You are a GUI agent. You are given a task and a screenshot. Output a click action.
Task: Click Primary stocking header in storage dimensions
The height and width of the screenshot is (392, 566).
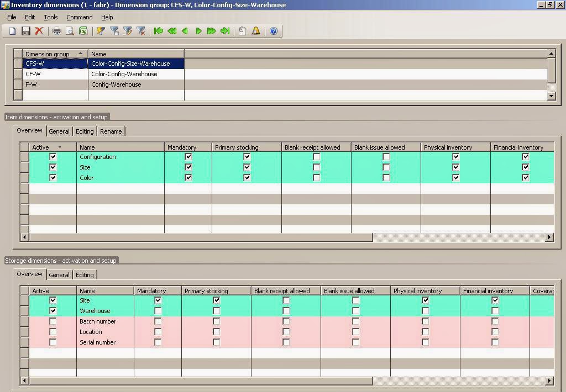pos(216,290)
